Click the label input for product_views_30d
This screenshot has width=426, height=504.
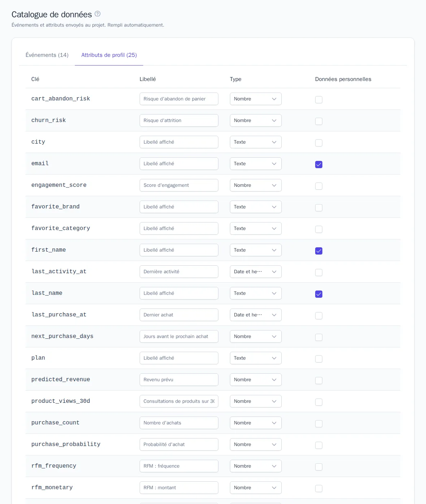(179, 401)
